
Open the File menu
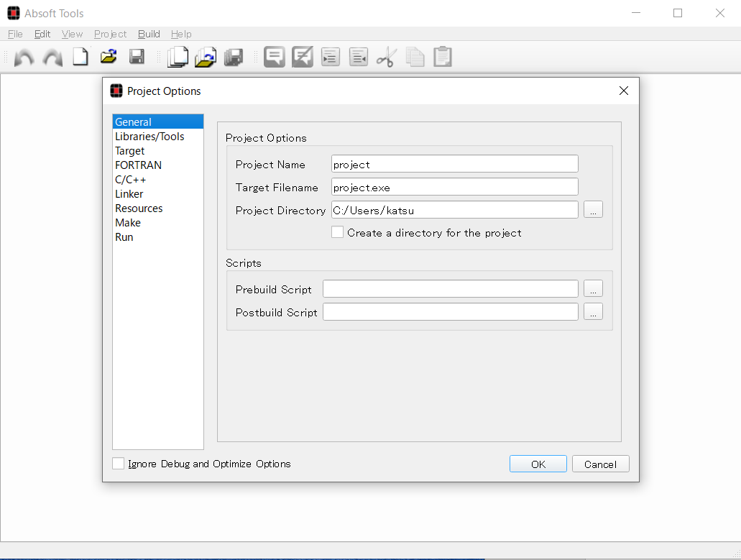click(15, 34)
